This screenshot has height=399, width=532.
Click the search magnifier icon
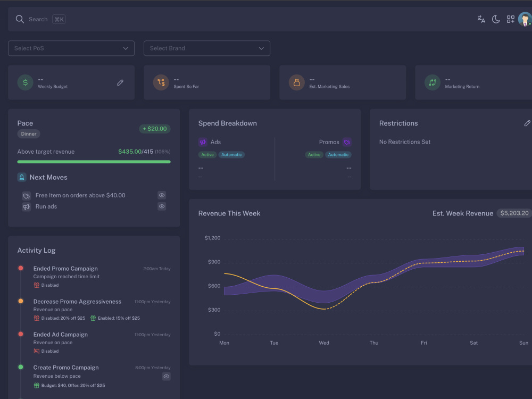(20, 19)
